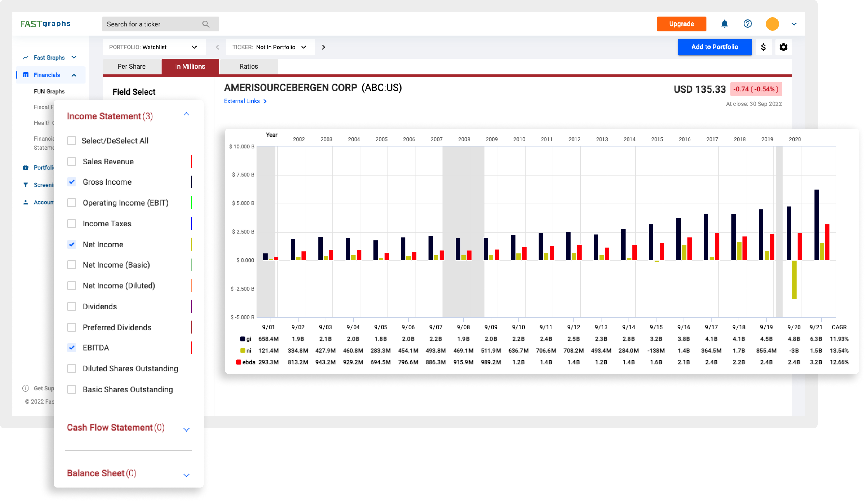This screenshot has height=502, width=868.
Task: Click the Income Taxes blue color swatch
Action: point(191,224)
